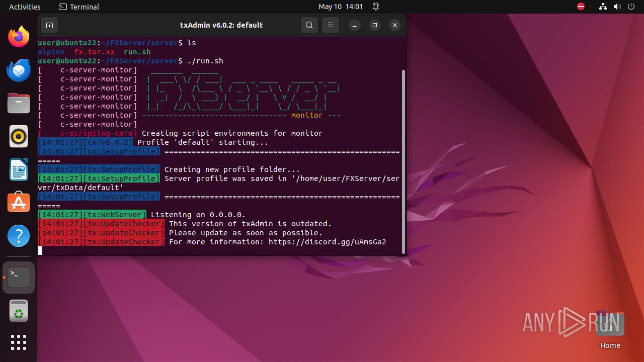Click 'Creating new profile folder...' text
Screen dimensions: 644x362
232,170
